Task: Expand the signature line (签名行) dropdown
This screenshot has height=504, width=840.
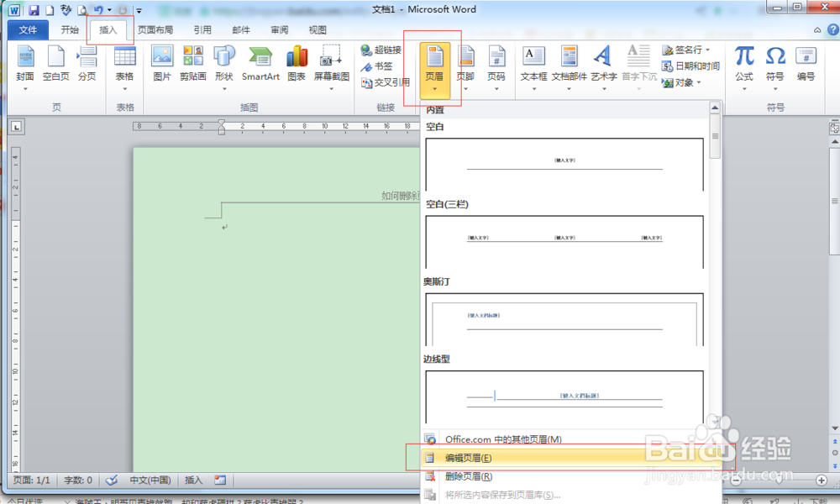Action: (707, 50)
